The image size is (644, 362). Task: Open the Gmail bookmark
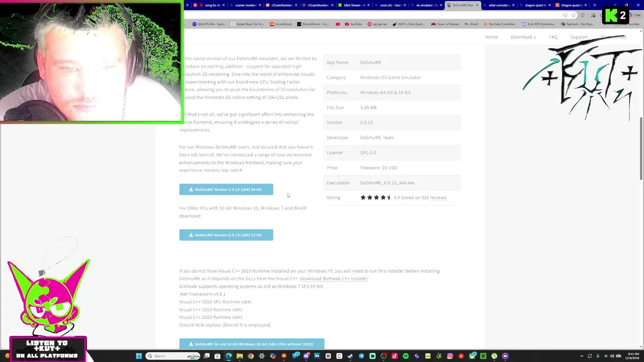[x=471, y=24]
